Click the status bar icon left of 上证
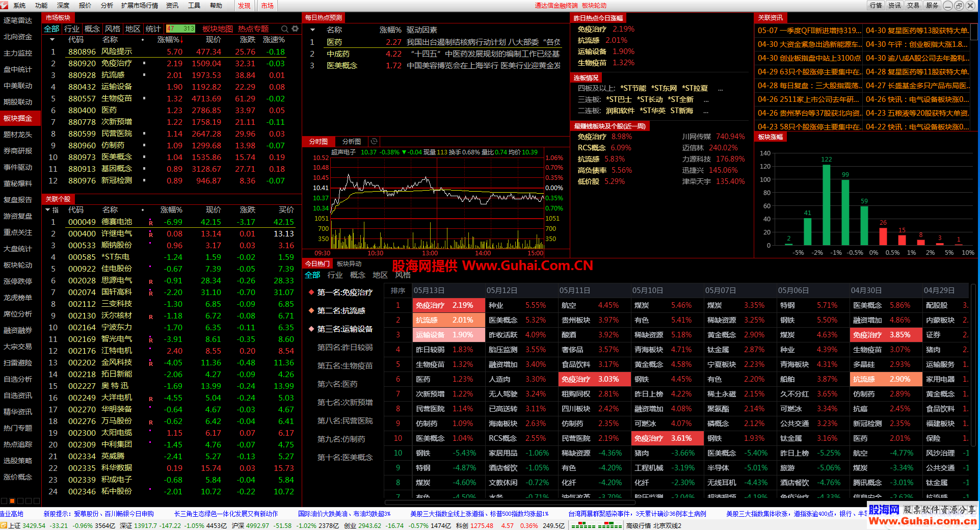 pyautogui.click(x=4, y=525)
